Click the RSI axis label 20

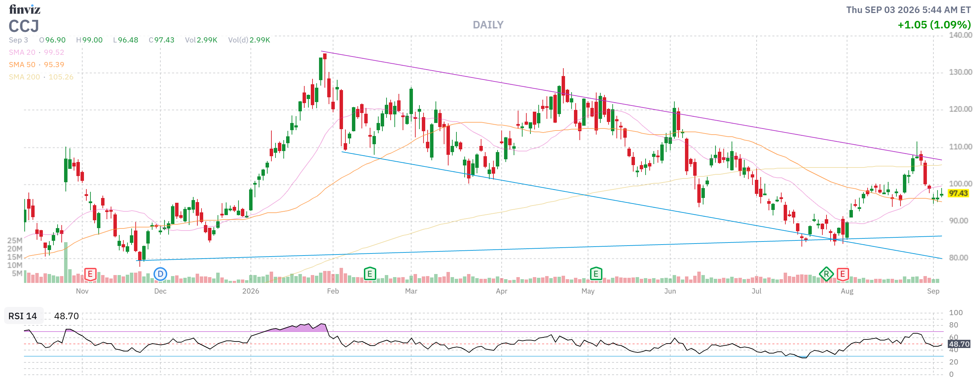tap(954, 362)
